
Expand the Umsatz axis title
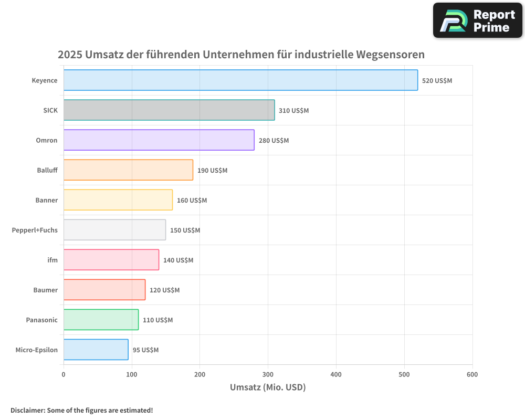[268, 387]
